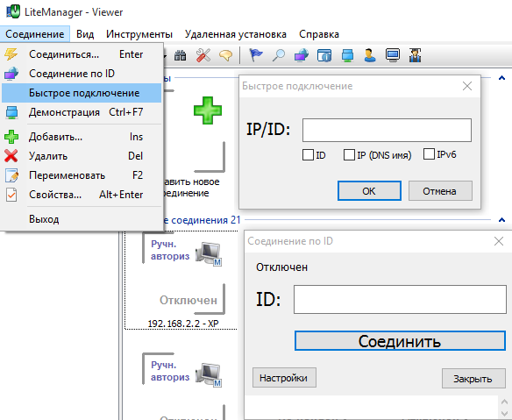Image resolution: width=512 pixels, height=420 pixels.
Task: Close the Быстрое подключение dialog
Action: click(467, 86)
